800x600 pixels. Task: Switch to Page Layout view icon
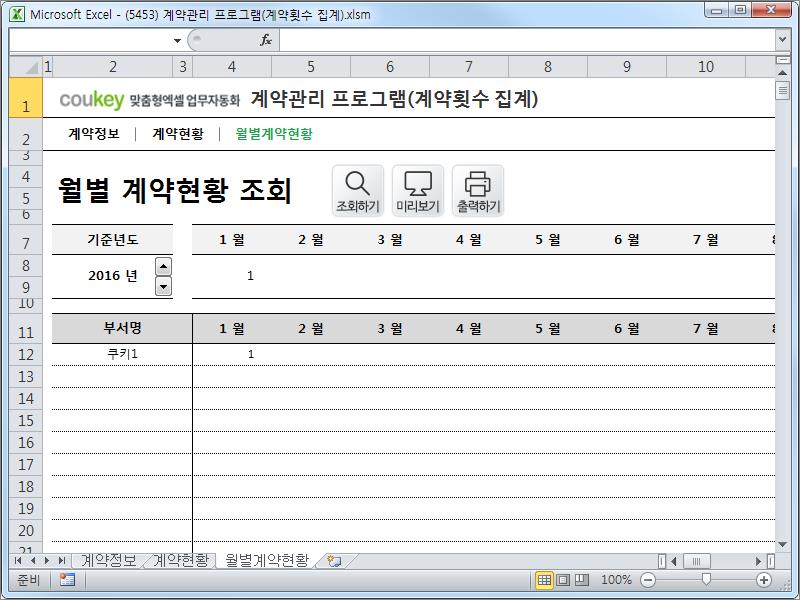click(x=563, y=580)
